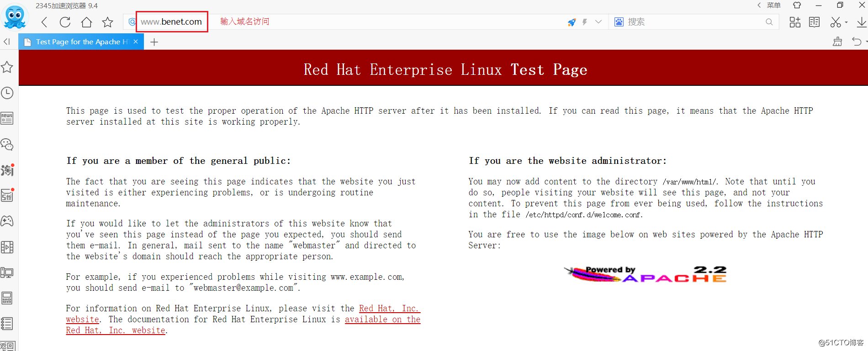Click the /etc/httpd/conf.d/welcome.conf text
868x351 pixels.
coord(583,215)
